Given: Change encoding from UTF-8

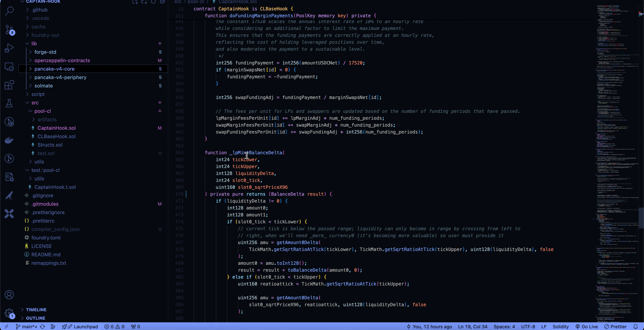Looking at the screenshot, I should coord(528,327).
